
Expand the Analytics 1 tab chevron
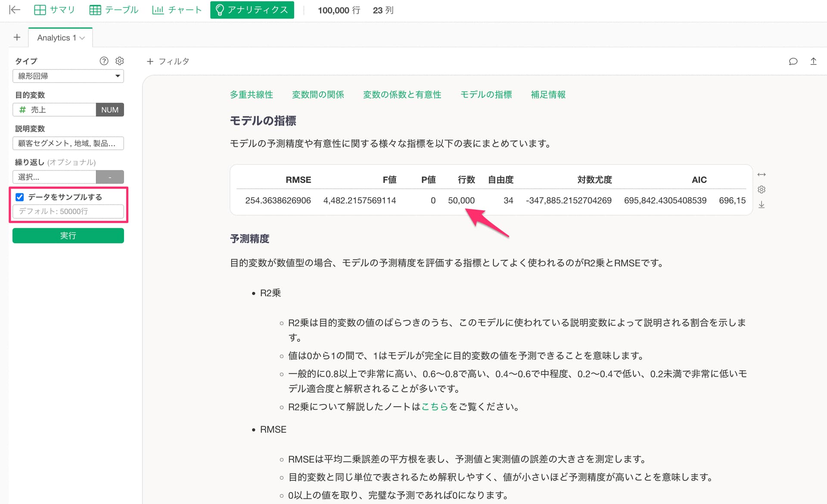pos(82,38)
